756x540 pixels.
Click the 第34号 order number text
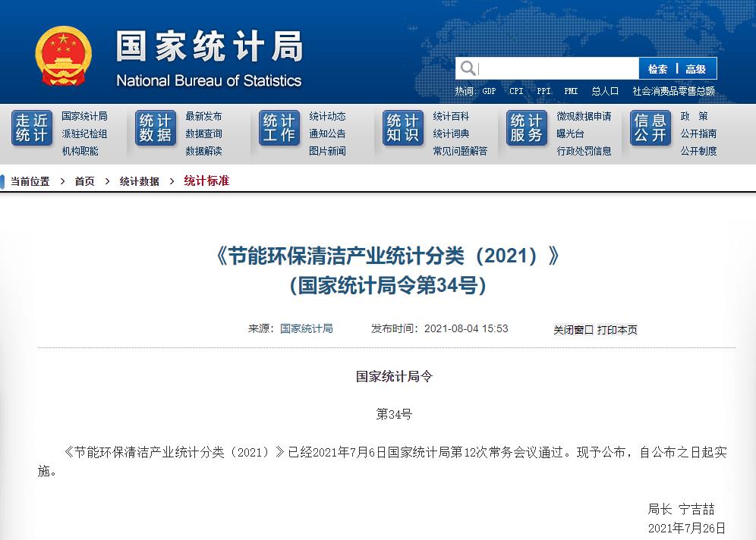[394, 414]
